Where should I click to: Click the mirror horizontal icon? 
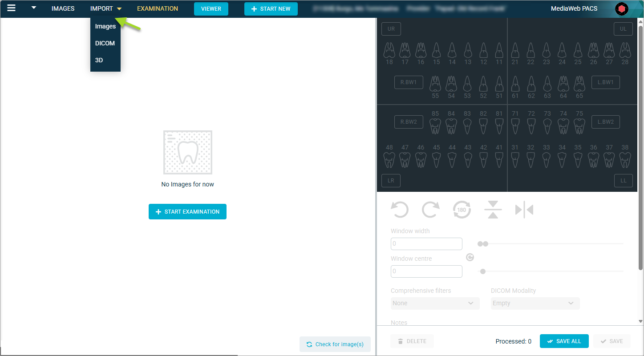pyautogui.click(x=524, y=210)
